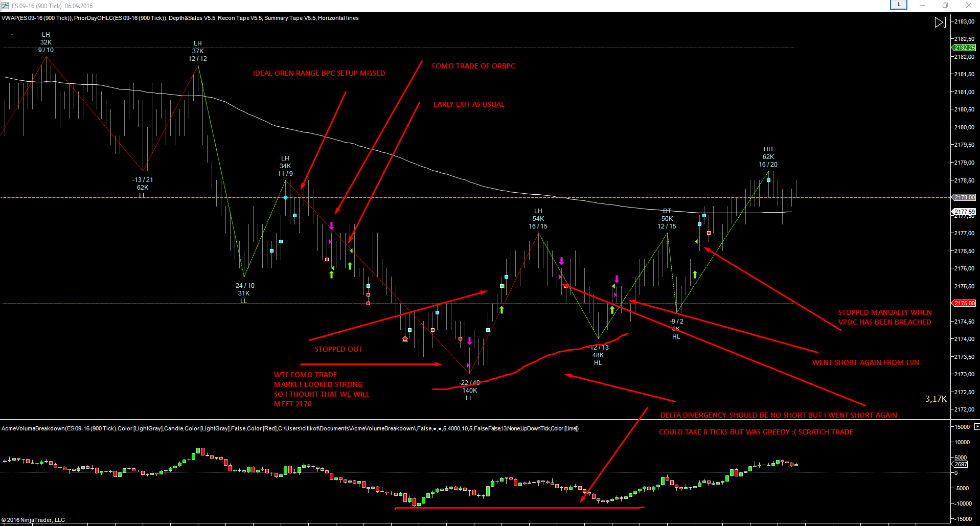Click the '140K' swing volume label

(x=470, y=391)
